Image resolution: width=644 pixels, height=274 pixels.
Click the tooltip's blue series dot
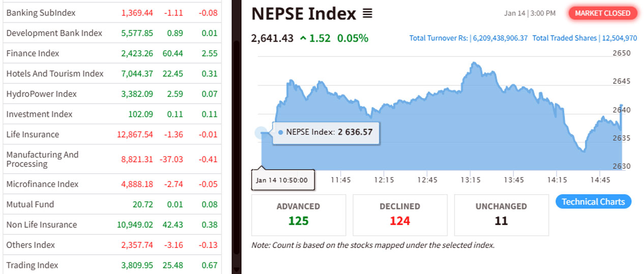[x=281, y=132]
